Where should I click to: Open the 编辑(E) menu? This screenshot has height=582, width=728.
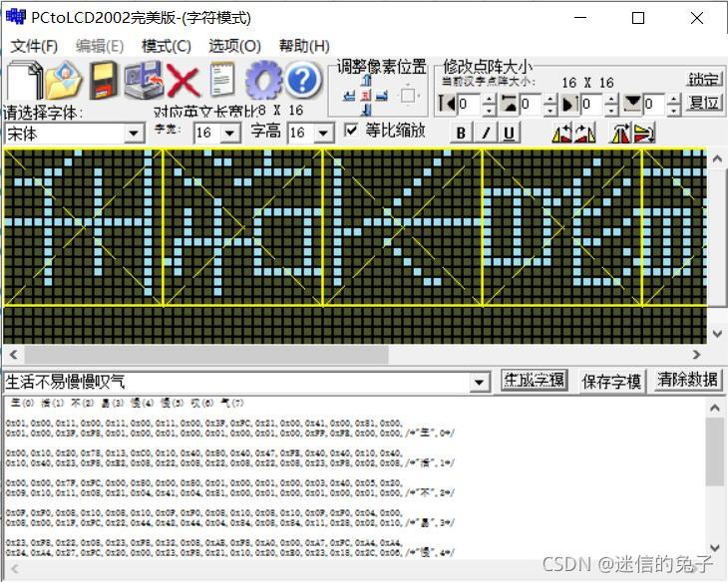click(x=100, y=46)
